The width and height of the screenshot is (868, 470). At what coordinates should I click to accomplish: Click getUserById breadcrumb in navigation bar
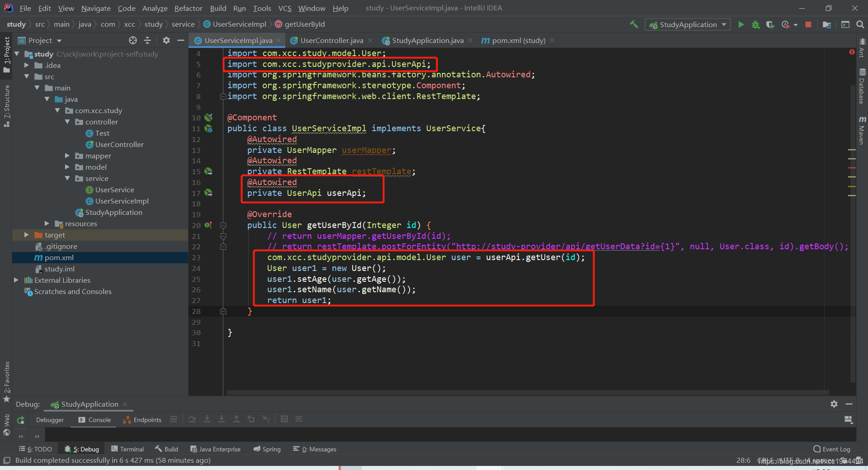coord(300,24)
